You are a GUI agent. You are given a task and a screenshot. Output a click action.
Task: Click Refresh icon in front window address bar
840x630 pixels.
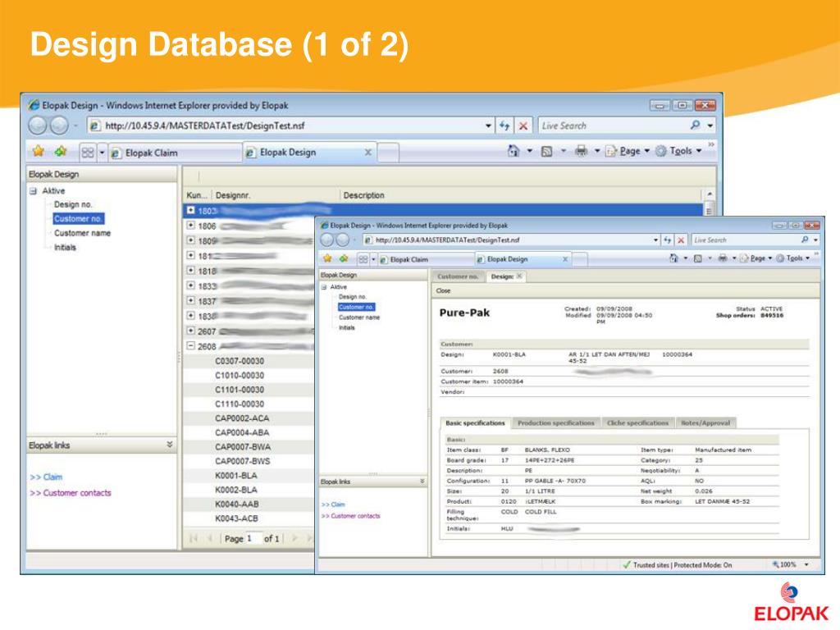tap(668, 240)
